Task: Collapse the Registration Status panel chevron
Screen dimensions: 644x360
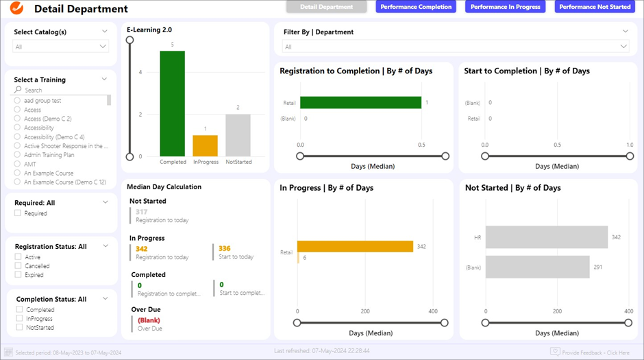Action: 105,245
